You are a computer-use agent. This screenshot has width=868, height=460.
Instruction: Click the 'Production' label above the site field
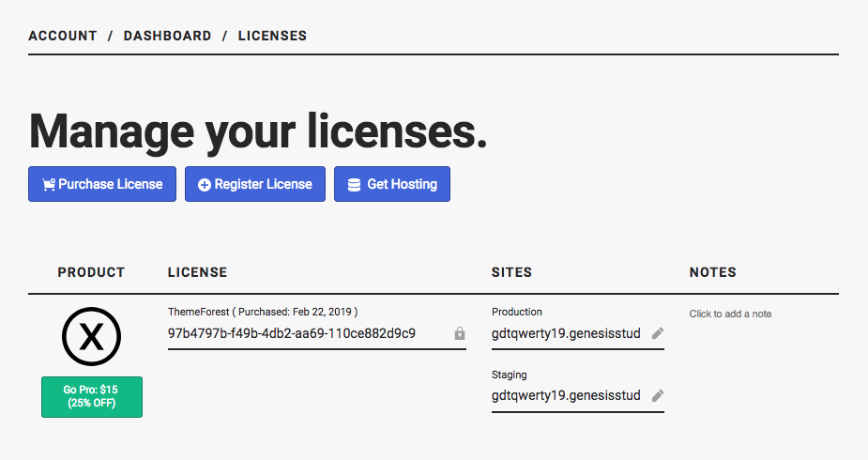[x=517, y=312]
